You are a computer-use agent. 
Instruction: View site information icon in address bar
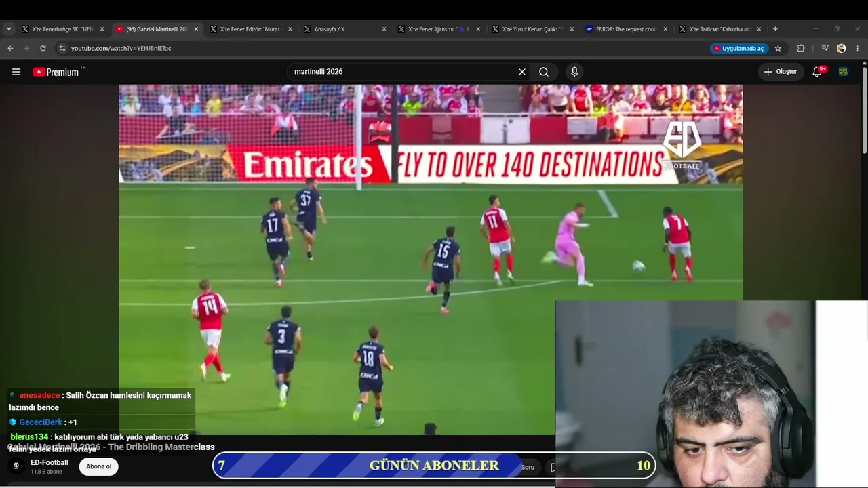click(x=62, y=48)
